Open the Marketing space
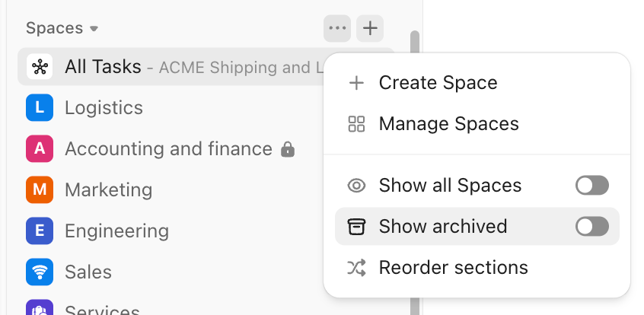This screenshot has height=315, width=644. tap(108, 189)
